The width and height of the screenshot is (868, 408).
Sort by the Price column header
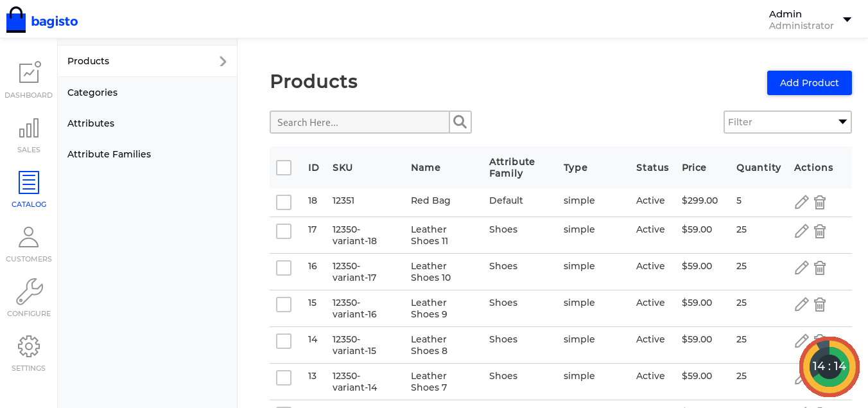694,168
